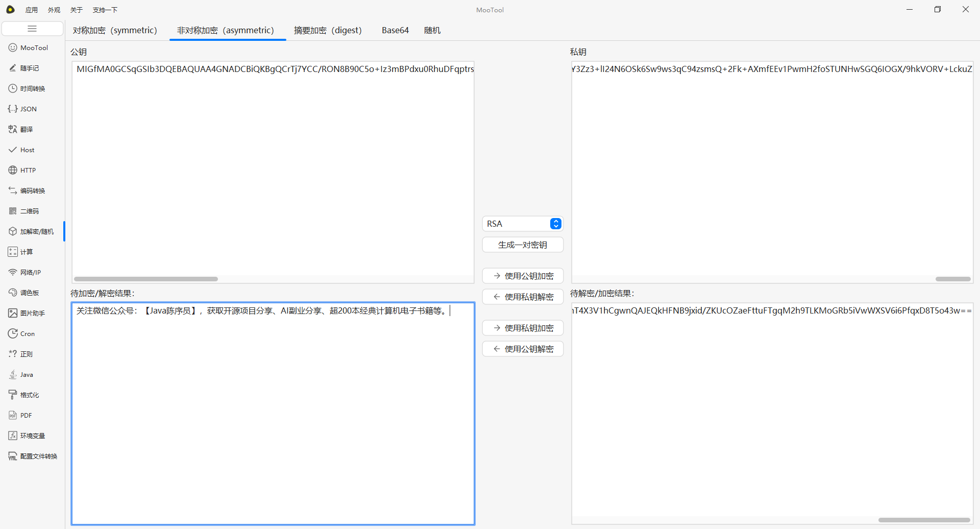Switch to the Base64 tab

tap(395, 30)
